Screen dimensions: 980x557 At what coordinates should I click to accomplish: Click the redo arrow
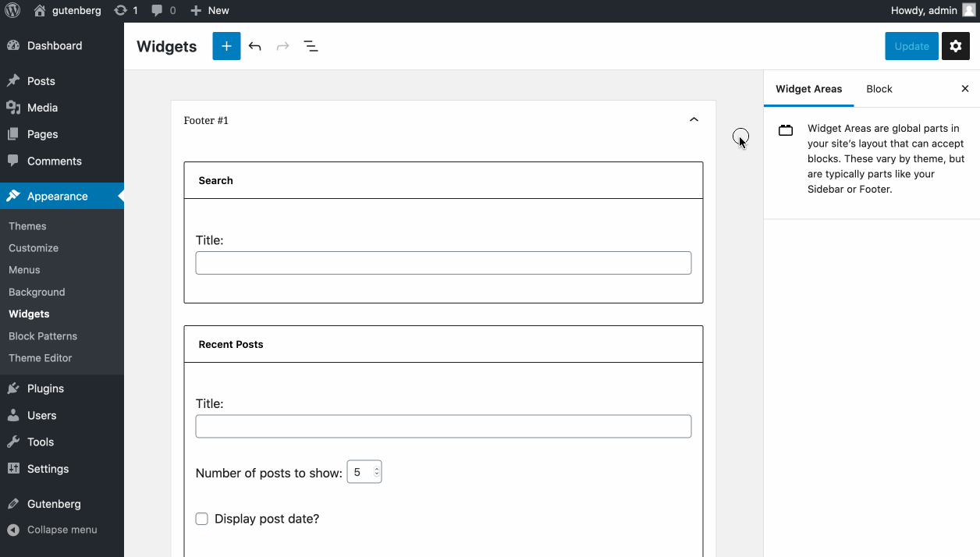pos(283,46)
